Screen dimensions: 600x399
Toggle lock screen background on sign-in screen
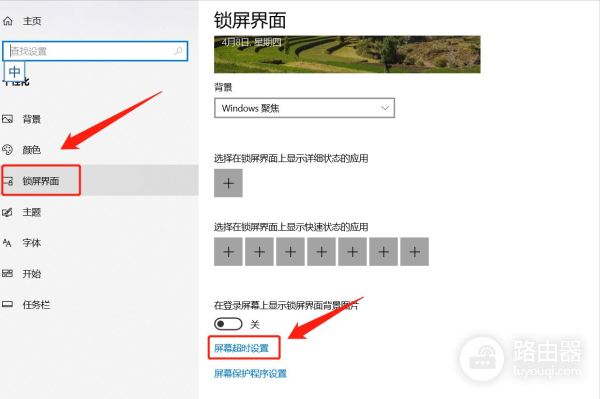pyautogui.click(x=228, y=324)
